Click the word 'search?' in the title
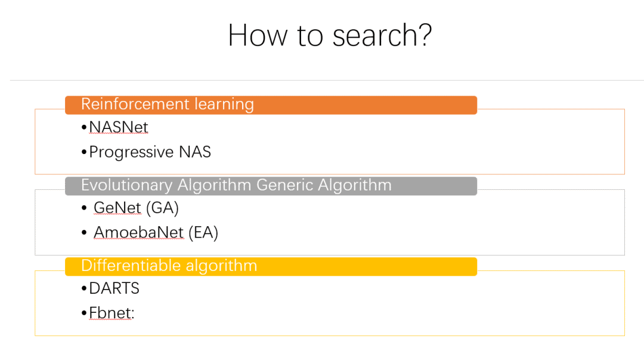Viewport: 644px width, 357px height. click(x=382, y=35)
